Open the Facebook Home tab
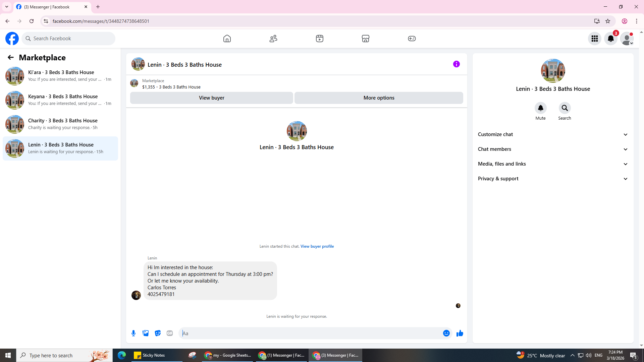The image size is (644, 362). click(x=227, y=39)
